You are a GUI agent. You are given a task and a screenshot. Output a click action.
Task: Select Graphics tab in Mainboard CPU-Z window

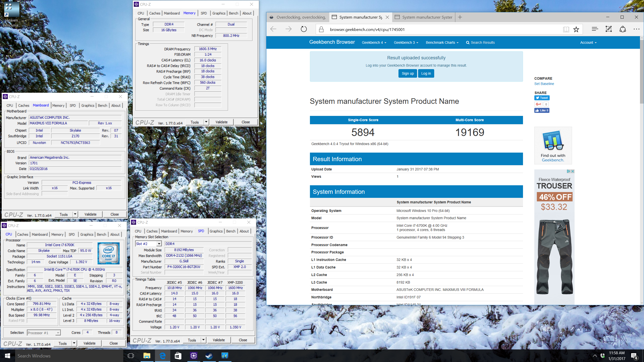(x=88, y=105)
